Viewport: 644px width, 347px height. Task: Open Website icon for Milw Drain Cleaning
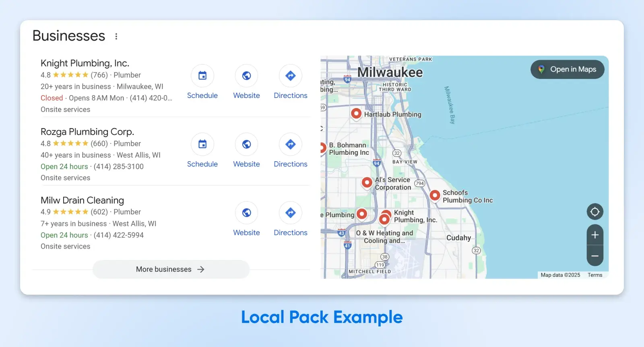[x=246, y=213]
